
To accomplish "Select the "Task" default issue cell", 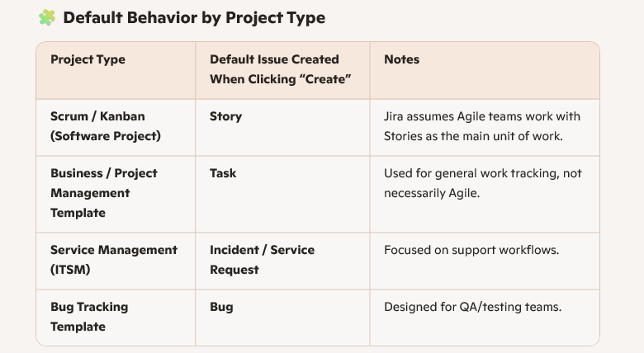I will click(x=223, y=173).
